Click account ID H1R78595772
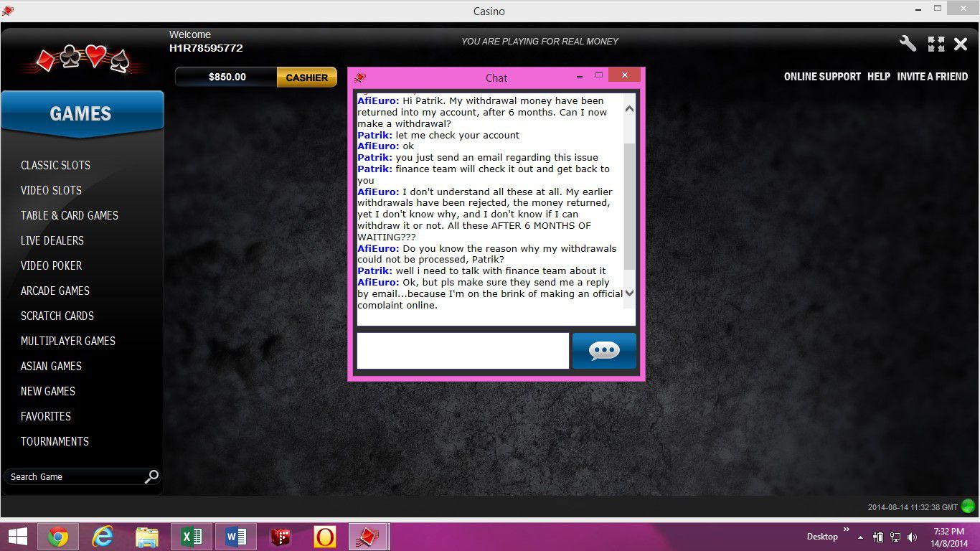The image size is (980, 551). click(x=206, y=48)
